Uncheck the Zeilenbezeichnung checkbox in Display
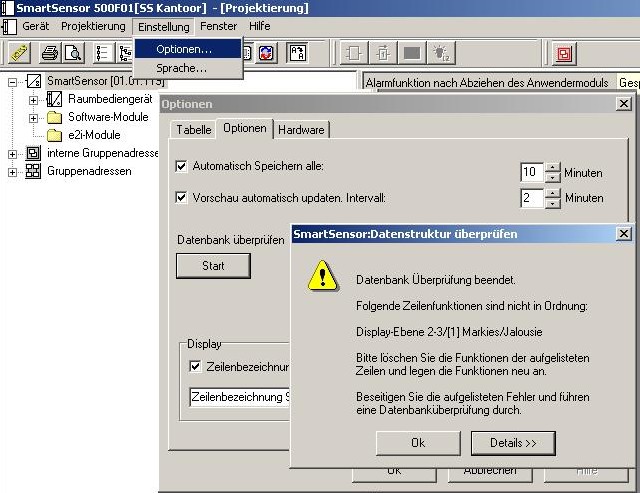The height and width of the screenshot is (493, 640). pyautogui.click(x=195, y=366)
